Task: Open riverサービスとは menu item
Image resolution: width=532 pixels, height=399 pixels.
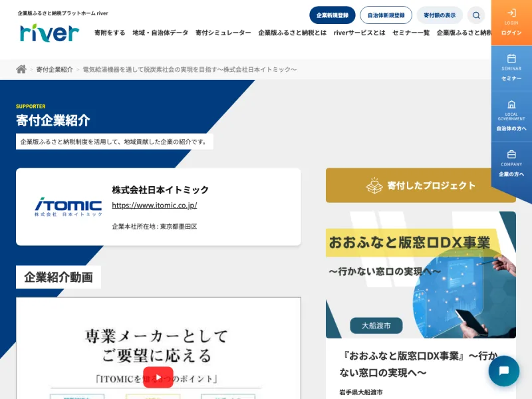Action: click(359, 33)
